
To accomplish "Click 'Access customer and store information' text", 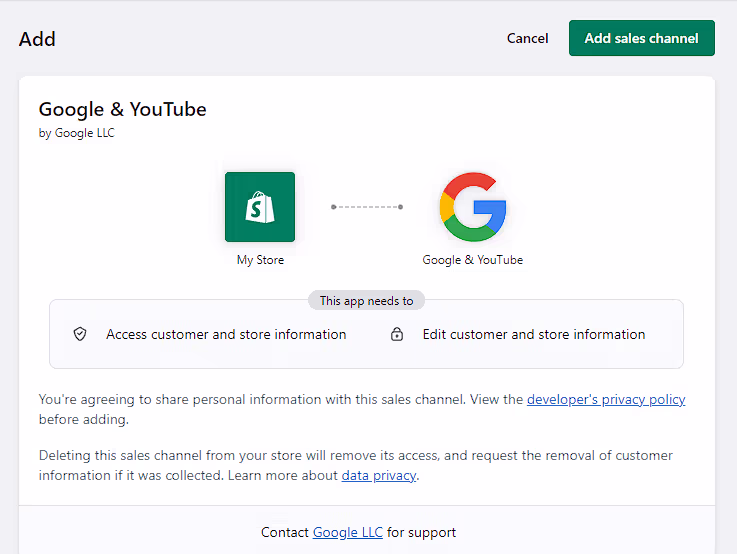I will click(226, 335).
